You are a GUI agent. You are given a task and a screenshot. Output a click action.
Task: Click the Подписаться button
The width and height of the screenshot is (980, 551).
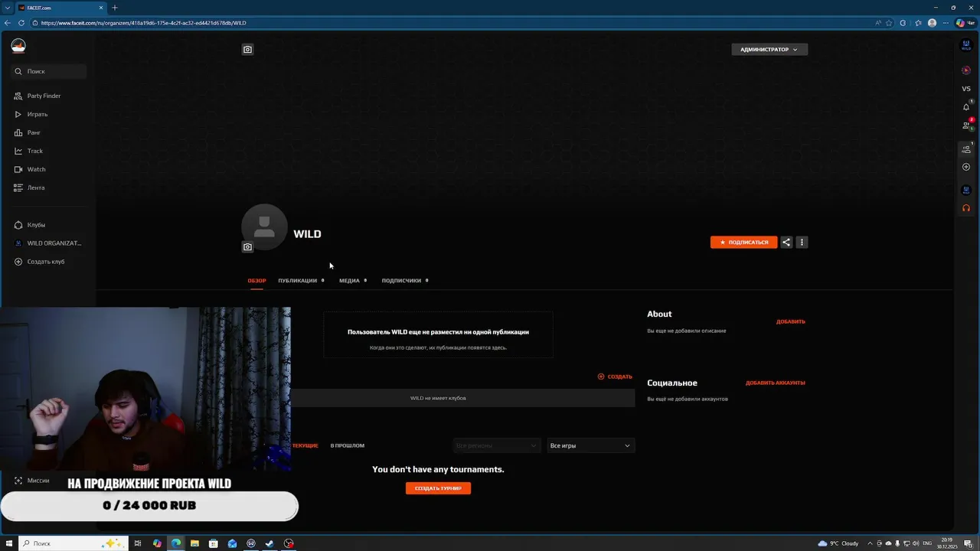(x=743, y=242)
